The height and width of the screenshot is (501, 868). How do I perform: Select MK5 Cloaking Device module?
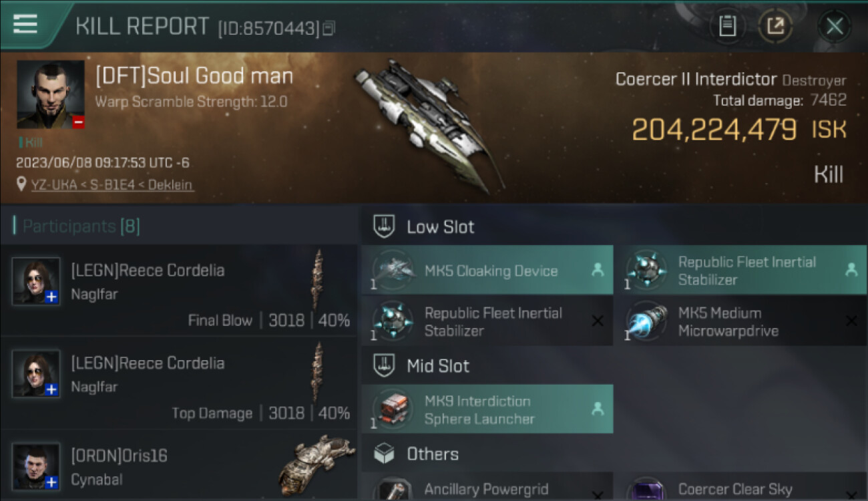click(x=487, y=270)
